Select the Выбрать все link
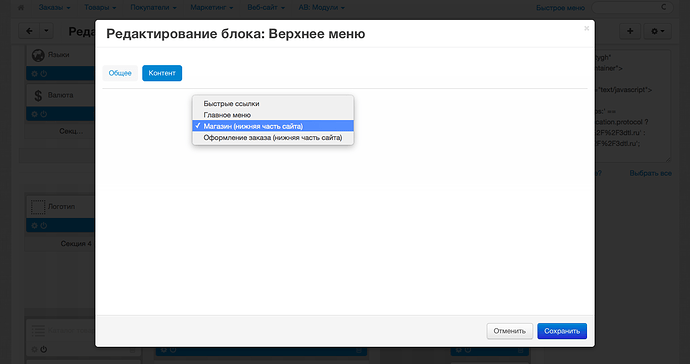690x364 pixels. 650,173
